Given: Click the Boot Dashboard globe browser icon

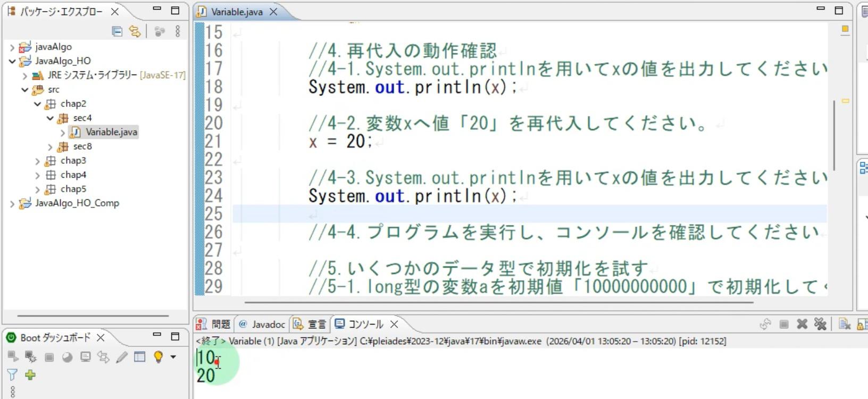Looking at the screenshot, I should click(67, 357).
